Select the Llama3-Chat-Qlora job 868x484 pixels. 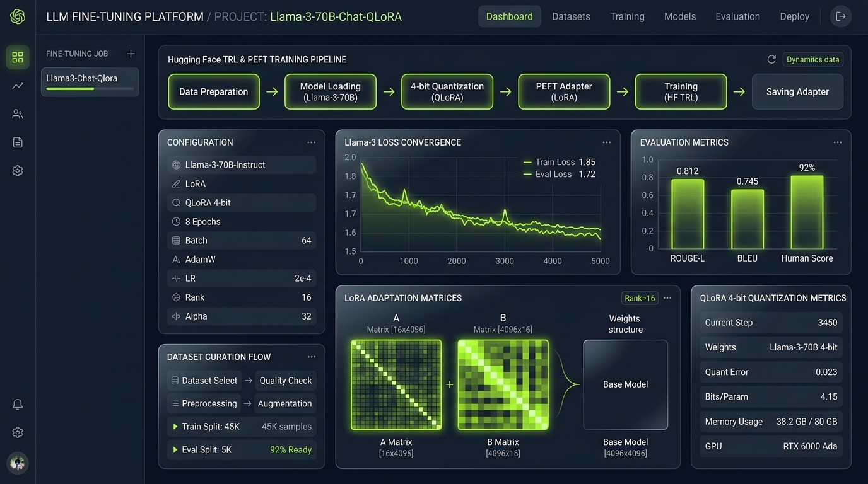tap(90, 82)
